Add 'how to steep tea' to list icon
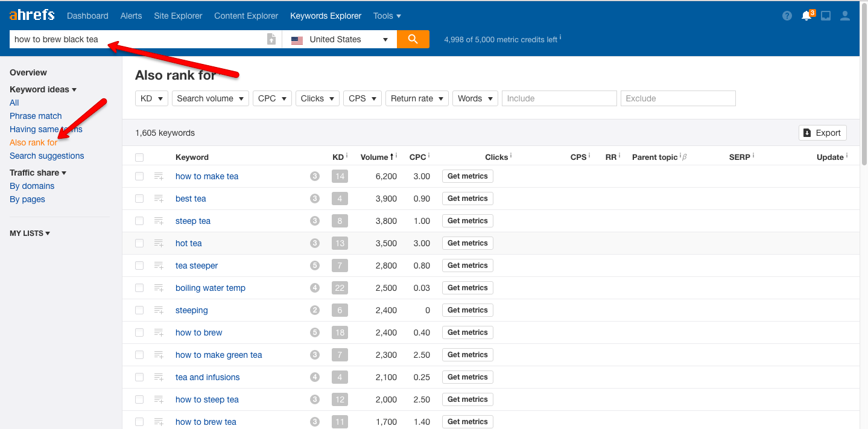The height and width of the screenshot is (429, 868). 159,399
